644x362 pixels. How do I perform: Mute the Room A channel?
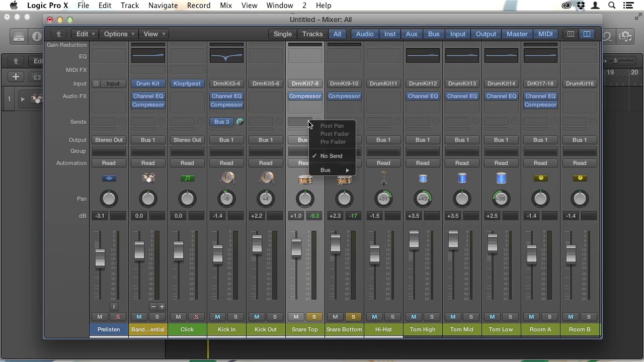click(531, 317)
